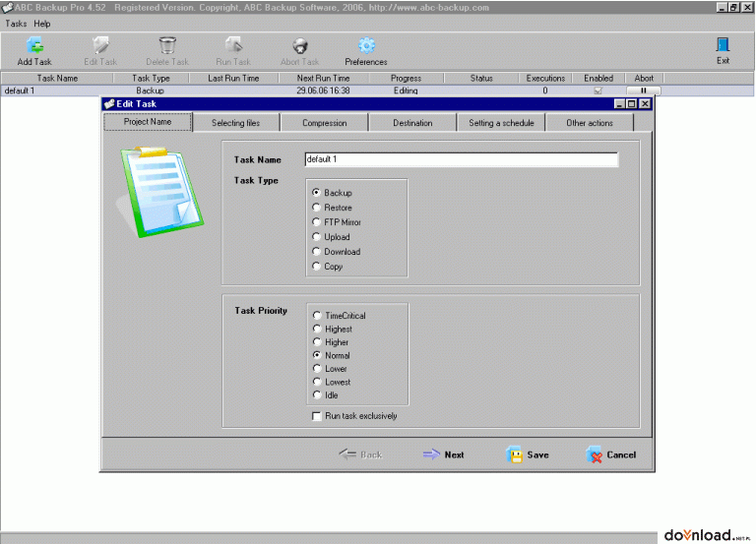Click the 'Editing' progress cell
The image size is (756, 544).
point(406,91)
